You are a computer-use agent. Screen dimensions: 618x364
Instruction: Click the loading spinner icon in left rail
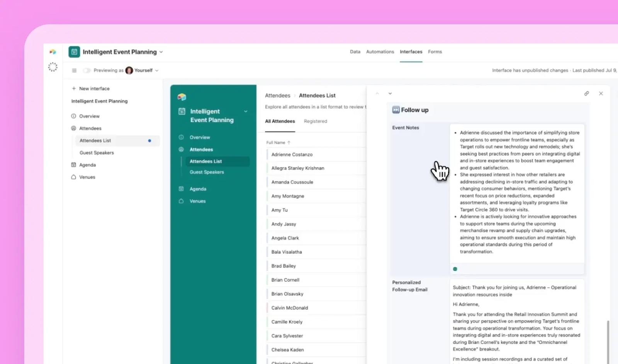(53, 67)
